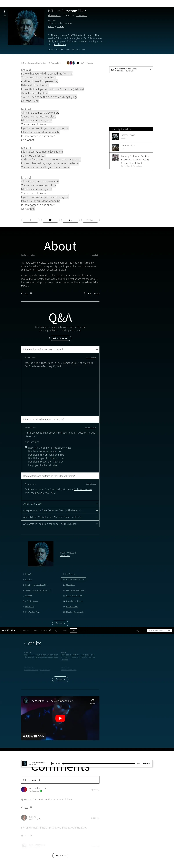This screenshot has height=868, width=174.
Task: Select Comments tab in sticky nav
Action: click(83, 630)
